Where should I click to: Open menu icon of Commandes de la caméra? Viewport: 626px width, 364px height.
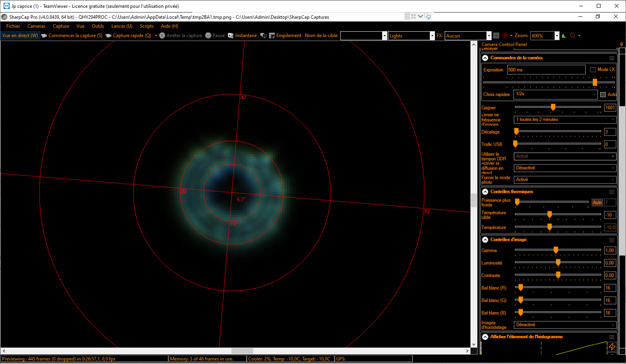612,58
